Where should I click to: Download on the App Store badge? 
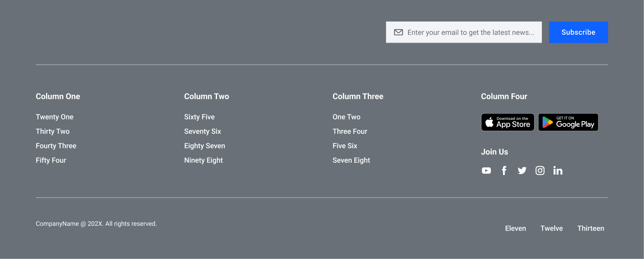507,122
